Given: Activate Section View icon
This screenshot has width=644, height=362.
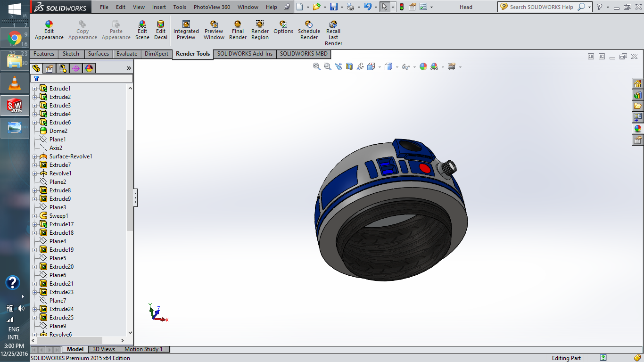Looking at the screenshot, I should click(x=349, y=67).
